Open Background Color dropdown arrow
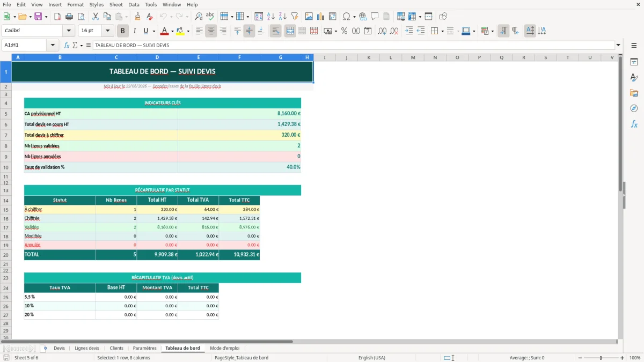The image size is (644, 362). point(188,31)
